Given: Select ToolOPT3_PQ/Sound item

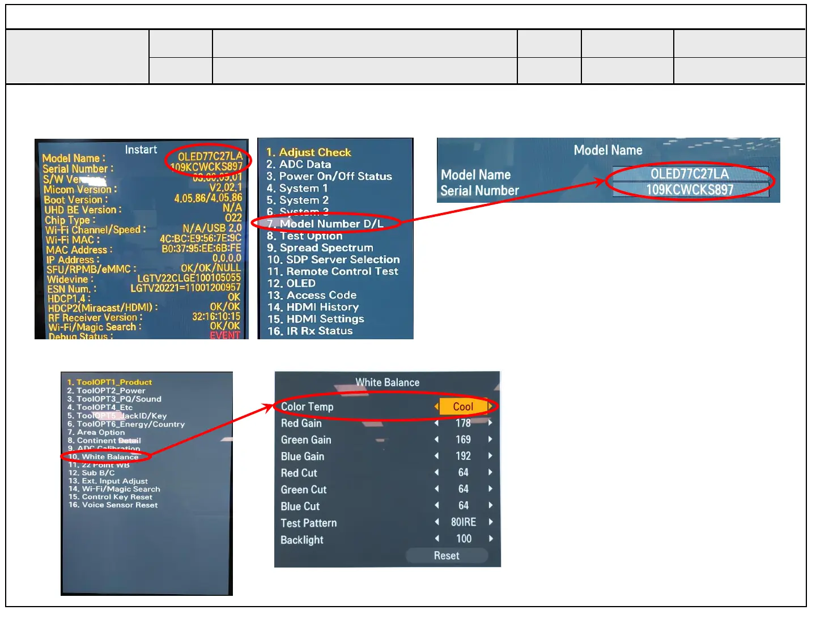Looking at the screenshot, I should coord(114,399).
